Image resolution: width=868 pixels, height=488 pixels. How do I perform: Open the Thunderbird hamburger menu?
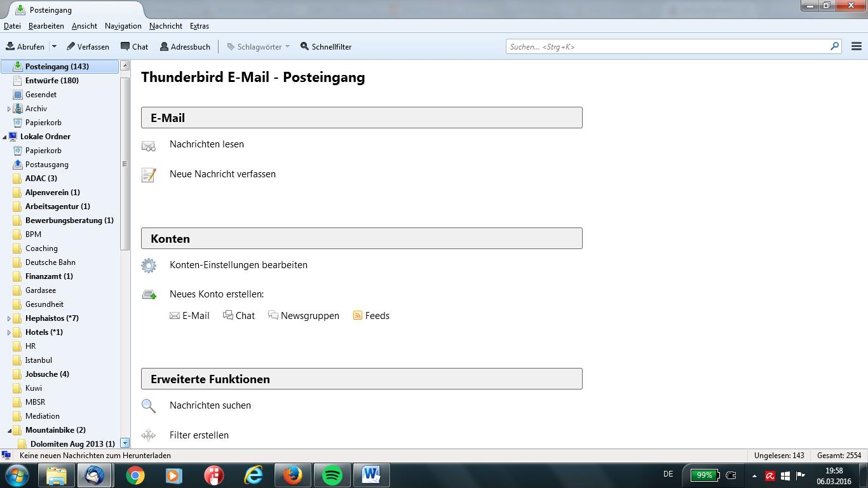coord(856,46)
